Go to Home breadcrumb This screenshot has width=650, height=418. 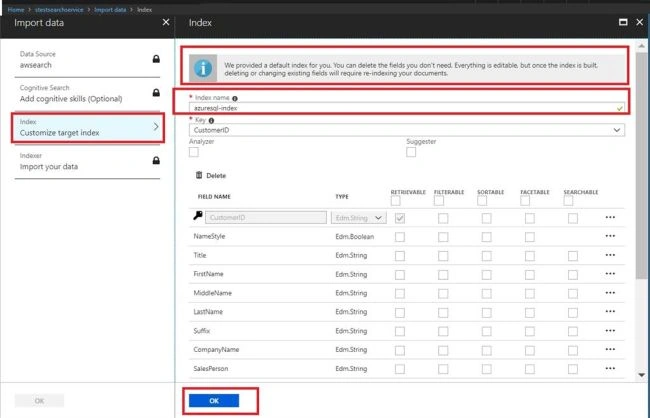[16, 10]
